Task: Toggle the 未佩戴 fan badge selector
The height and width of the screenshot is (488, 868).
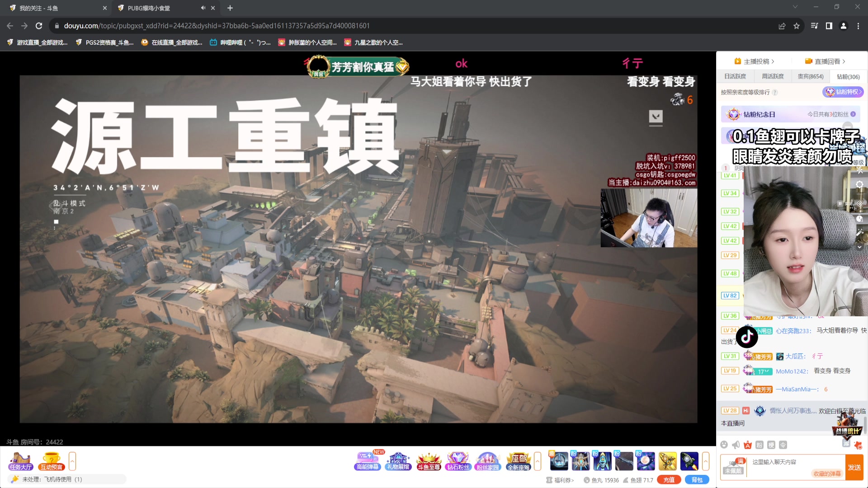Action: (x=733, y=467)
